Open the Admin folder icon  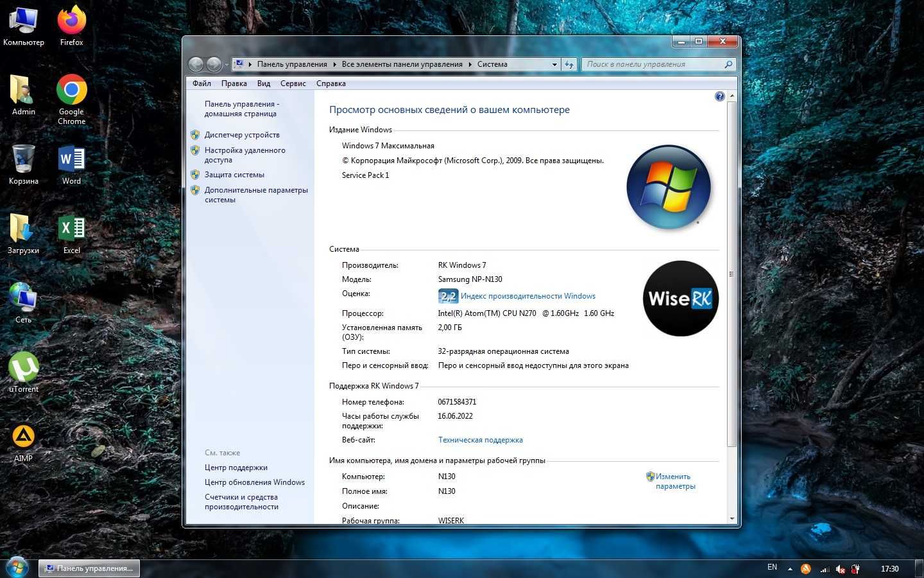tap(24, 96)
